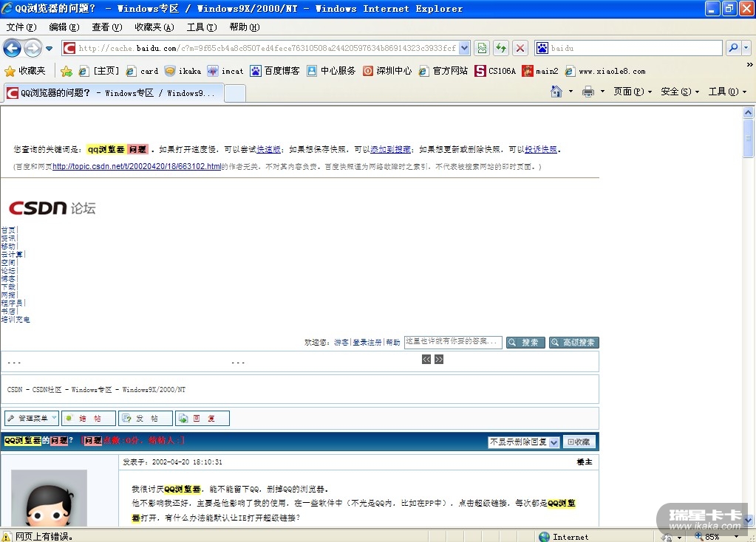This screenshot has height=542, width=756.
Task: Open the www.xiaole8.com favorites link
Action: 605,72
